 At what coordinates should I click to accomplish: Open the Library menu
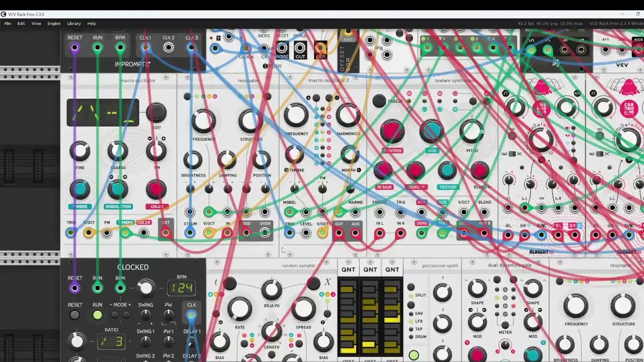74,24
